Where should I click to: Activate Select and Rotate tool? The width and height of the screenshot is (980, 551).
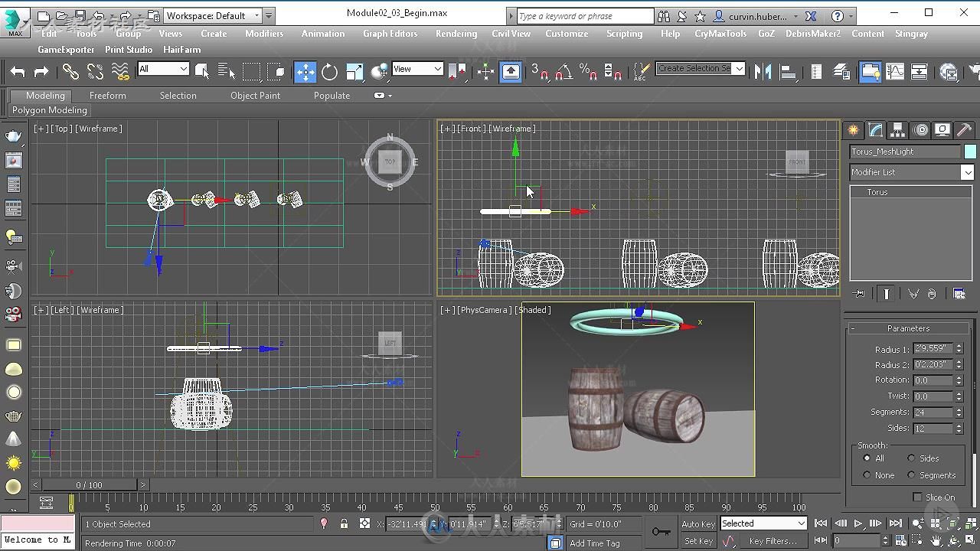click(x=329, y=72)
